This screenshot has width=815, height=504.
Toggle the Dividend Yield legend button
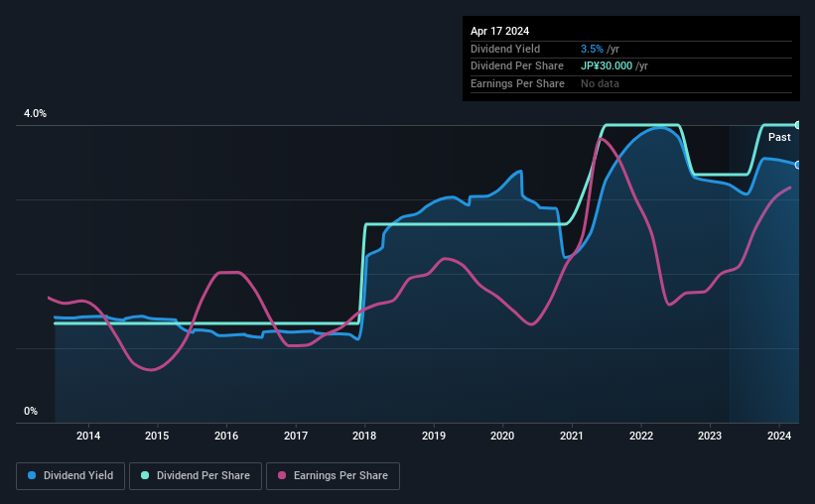70,475
